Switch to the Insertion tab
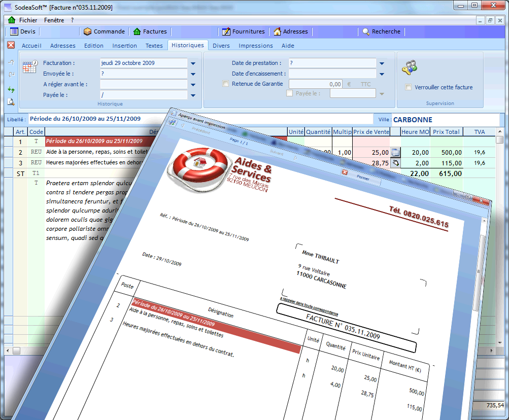The width and height of the screenshot is (509, 420). [125, 46]
